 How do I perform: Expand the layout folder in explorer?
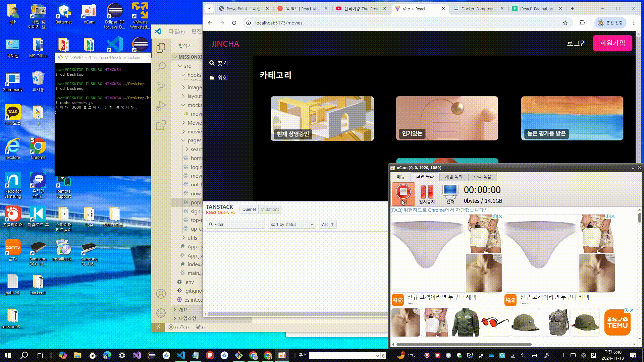coord(191,96)
